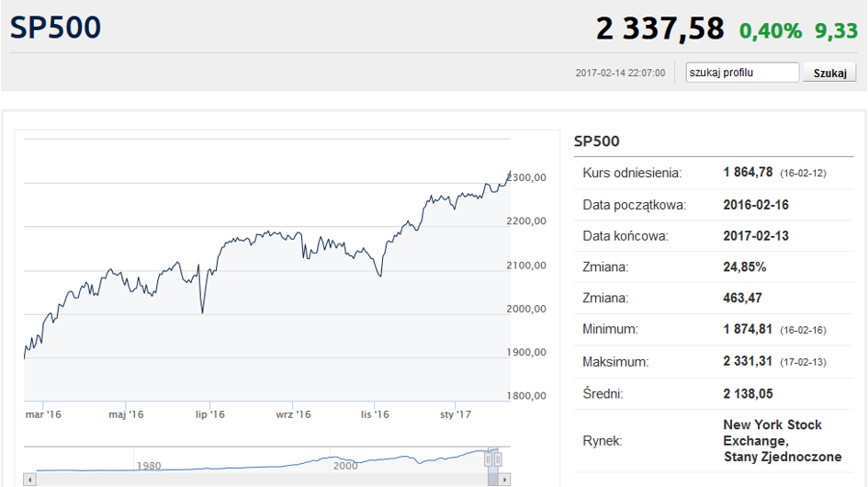Click the 'lis '16' x-axis label
This screenshot has width=868, height=487.
375,414
